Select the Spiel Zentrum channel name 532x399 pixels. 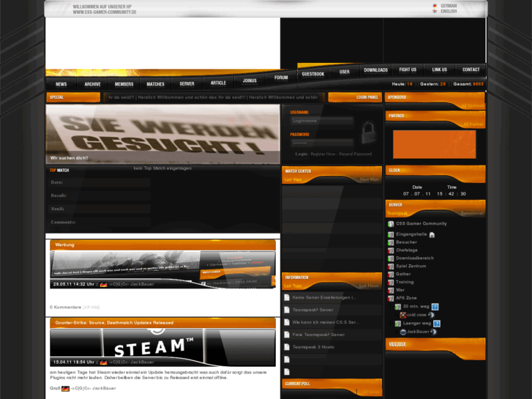tap(411, 266)
